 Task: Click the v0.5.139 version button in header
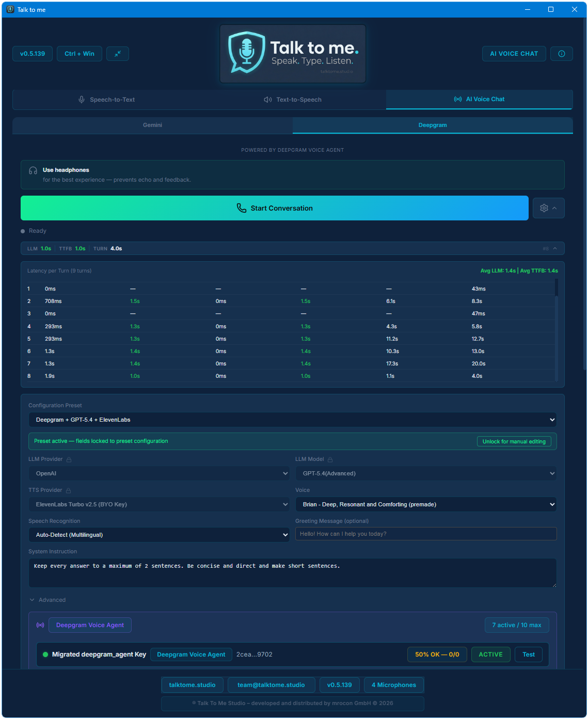pyautogui.click(x=33, y=54)
